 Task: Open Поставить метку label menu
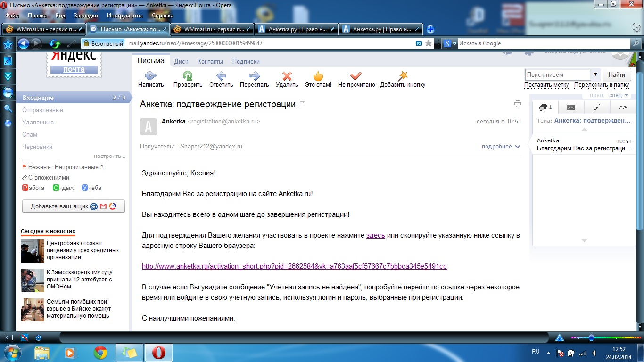(x=546, y=85)
